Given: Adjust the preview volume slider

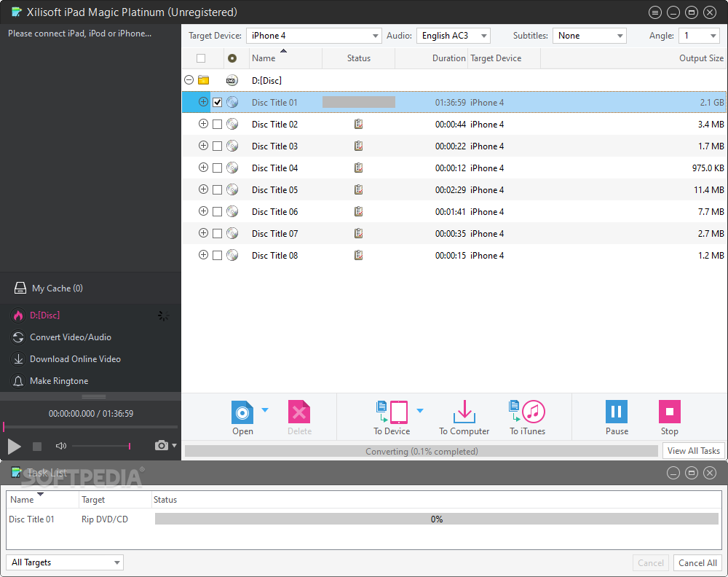Looking at the screenshot, I should [x=100, y=446].
